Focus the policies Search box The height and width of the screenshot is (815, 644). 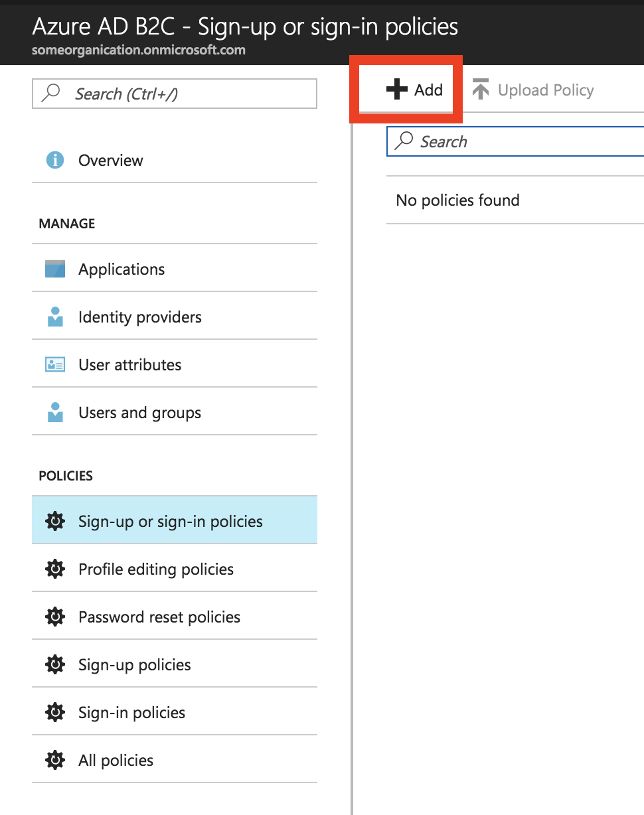(x=515, y=141)
